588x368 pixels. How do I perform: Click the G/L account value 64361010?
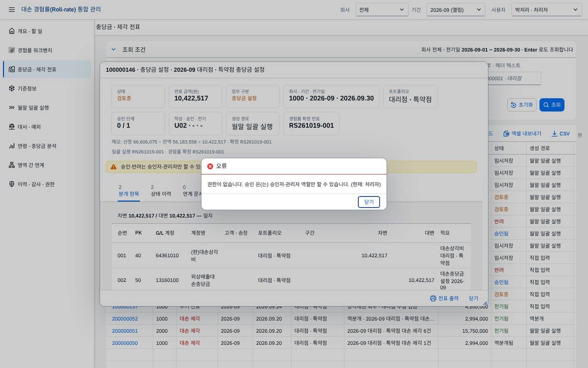click(167, 256)
